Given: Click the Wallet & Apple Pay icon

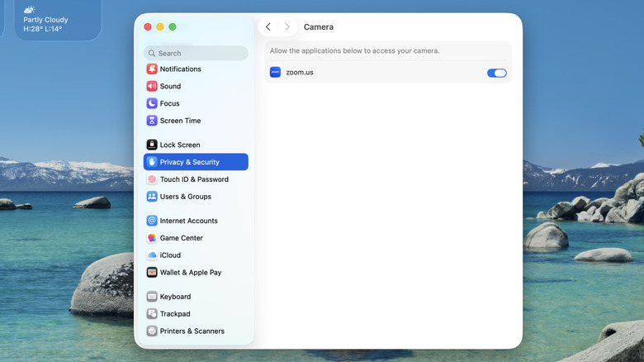Looking at the screenshot, I should [x=152, y=272].
